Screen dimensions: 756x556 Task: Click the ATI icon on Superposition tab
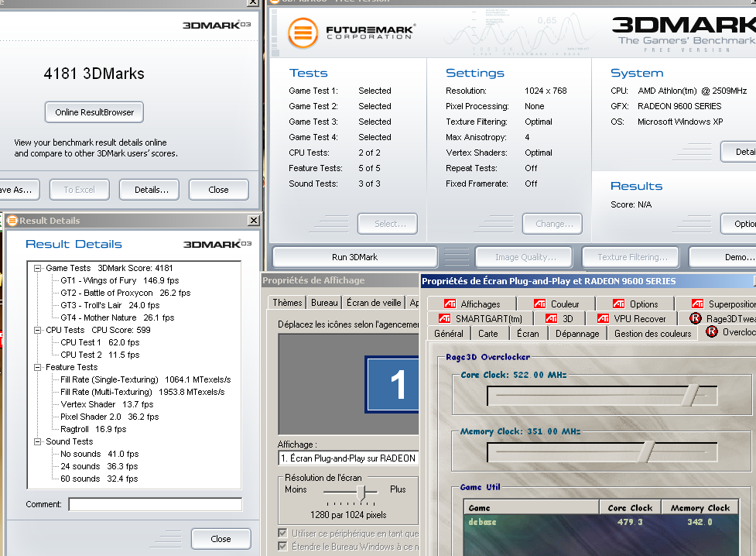click(x=698, y=304)
